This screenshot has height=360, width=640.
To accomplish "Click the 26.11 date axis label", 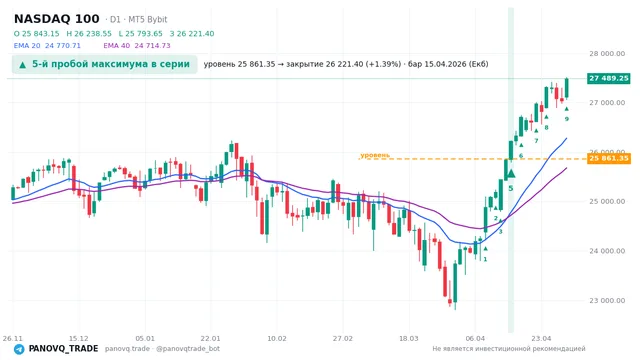I will pos(13,338).
